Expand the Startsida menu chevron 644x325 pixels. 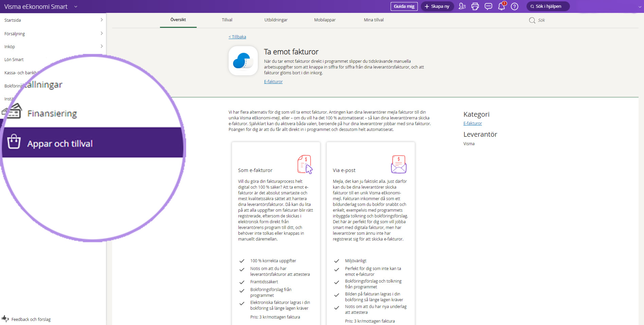tap(102, 20)
